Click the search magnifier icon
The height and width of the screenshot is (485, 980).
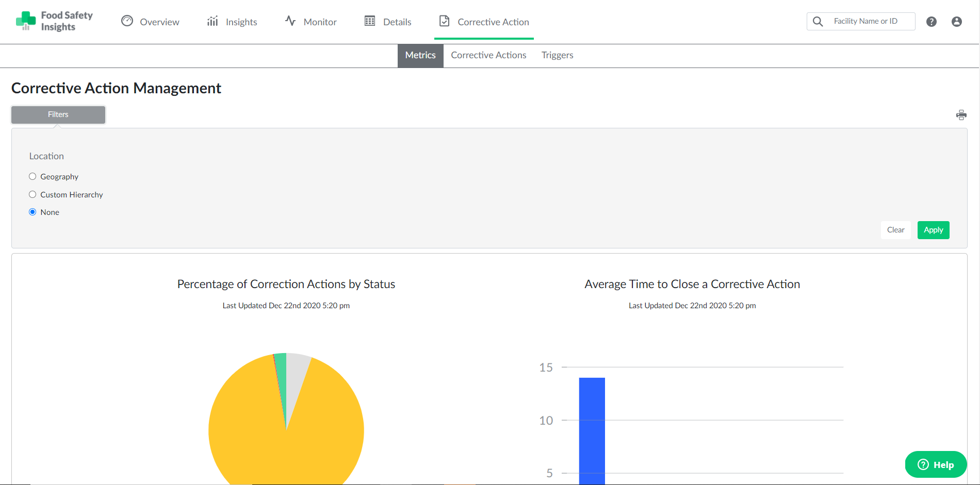coord(818,21)
